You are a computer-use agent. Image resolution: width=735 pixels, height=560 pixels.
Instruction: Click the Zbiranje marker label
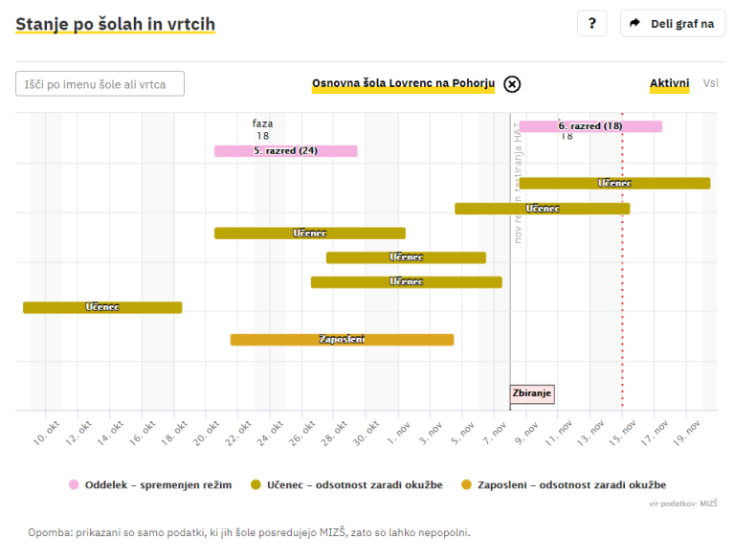(532, 393)
